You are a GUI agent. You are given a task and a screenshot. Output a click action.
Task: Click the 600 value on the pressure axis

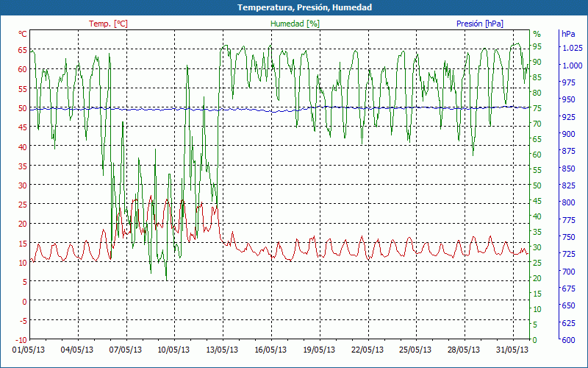[568, 339]
